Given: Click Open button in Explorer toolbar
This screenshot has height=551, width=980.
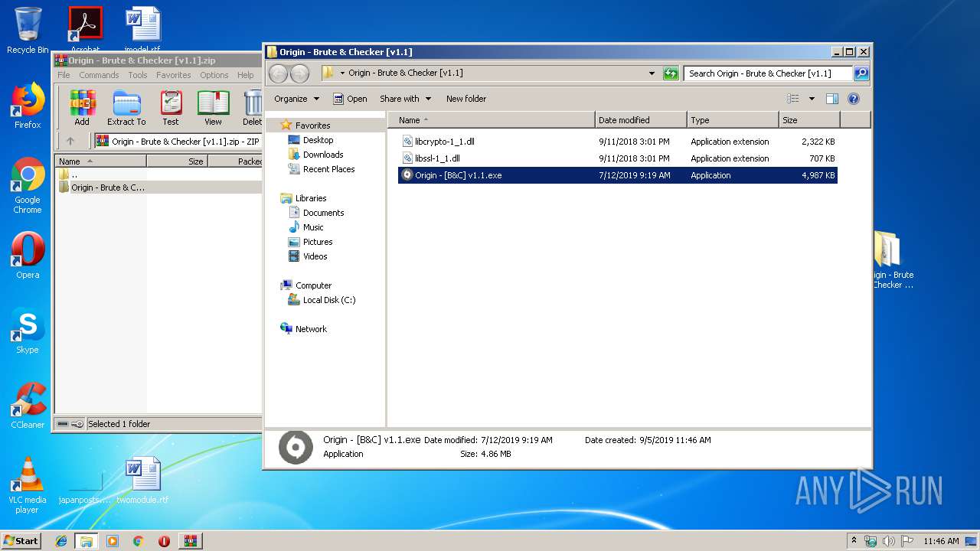Looking at the screenshot, I should 350,99.
